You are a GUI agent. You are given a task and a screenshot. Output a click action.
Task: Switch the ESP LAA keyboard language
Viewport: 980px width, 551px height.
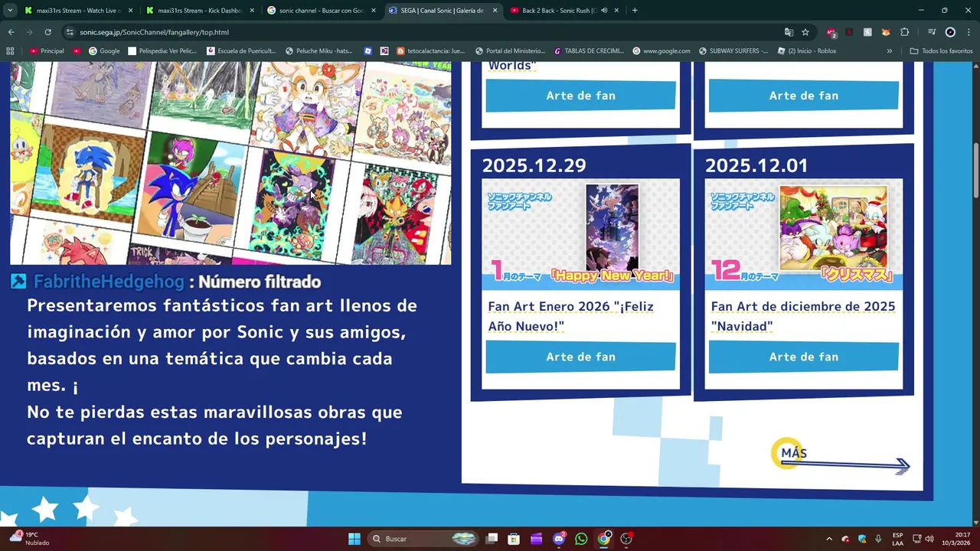(x=897, y=539)
